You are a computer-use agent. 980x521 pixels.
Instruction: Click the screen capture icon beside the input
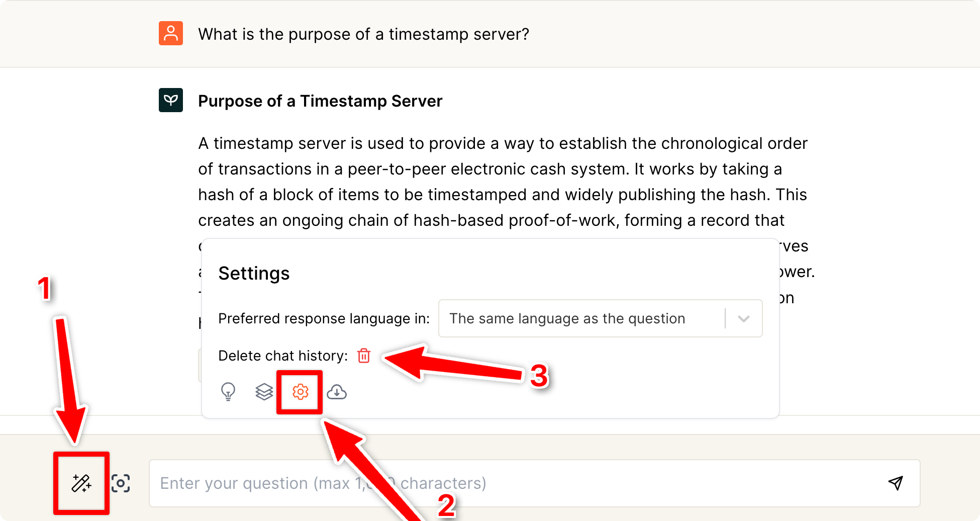tap(121, 483)
